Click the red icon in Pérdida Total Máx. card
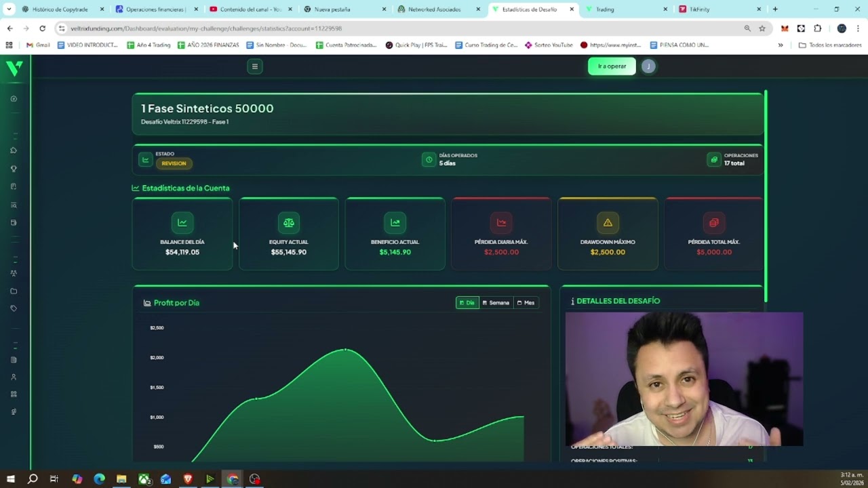The width and height of the screenshot is (868, 488). (x=714, y=222)
